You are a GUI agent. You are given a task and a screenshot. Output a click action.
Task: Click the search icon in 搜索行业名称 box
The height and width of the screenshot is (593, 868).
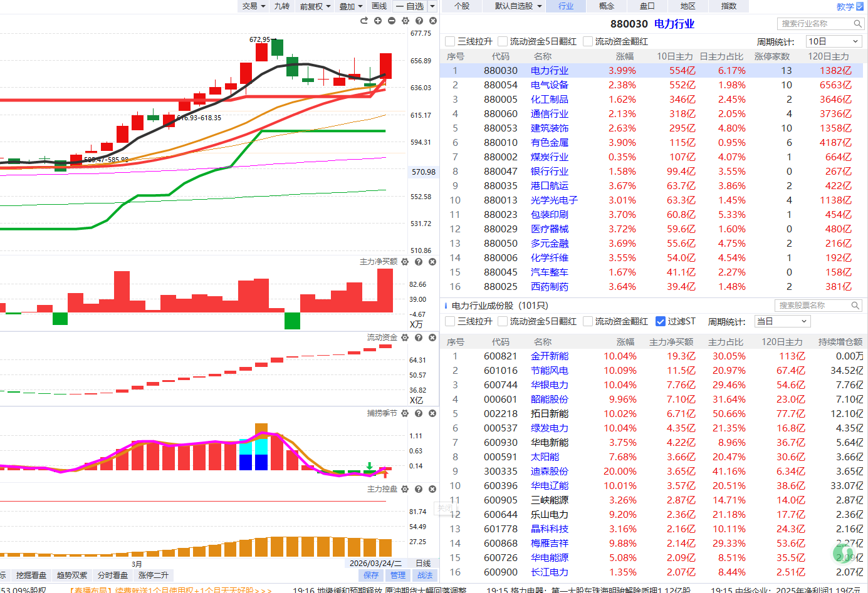(858, 24)
